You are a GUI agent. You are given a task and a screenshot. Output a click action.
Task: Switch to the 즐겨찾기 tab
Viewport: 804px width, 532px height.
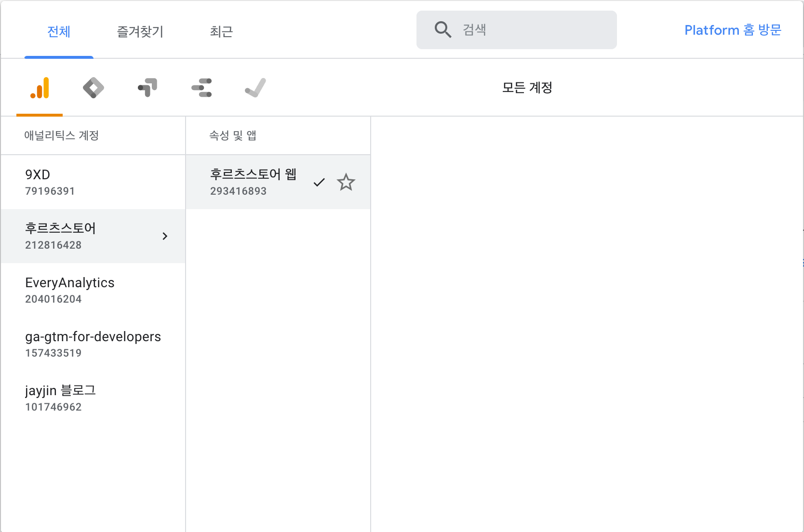click(140, 32)
